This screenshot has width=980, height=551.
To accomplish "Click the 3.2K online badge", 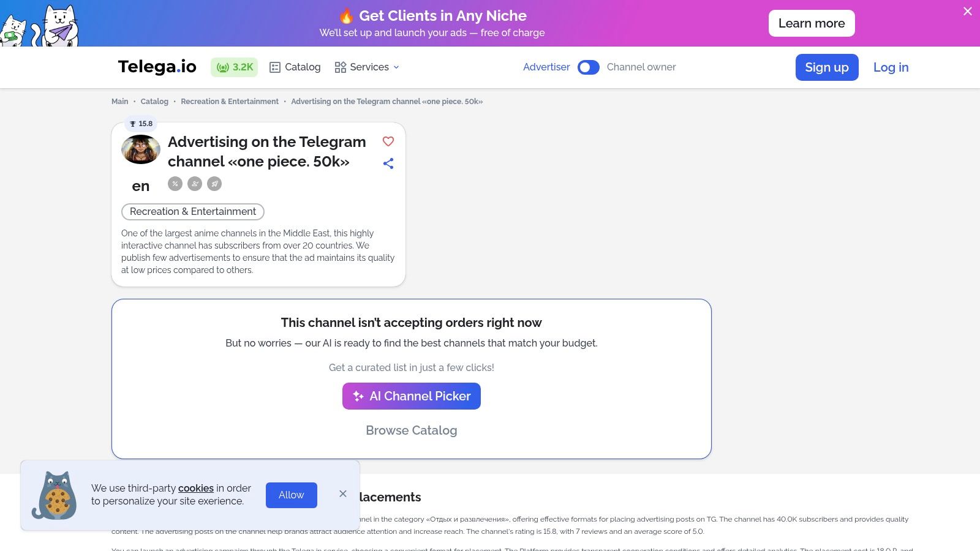I will [x=234, y=67].
